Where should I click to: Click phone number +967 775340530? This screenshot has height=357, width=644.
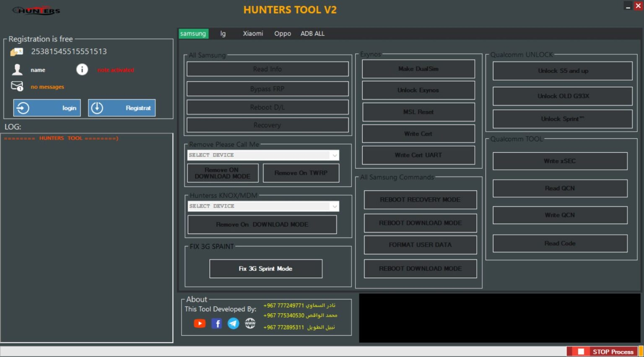pyautogui.click(x=284, y=315)
